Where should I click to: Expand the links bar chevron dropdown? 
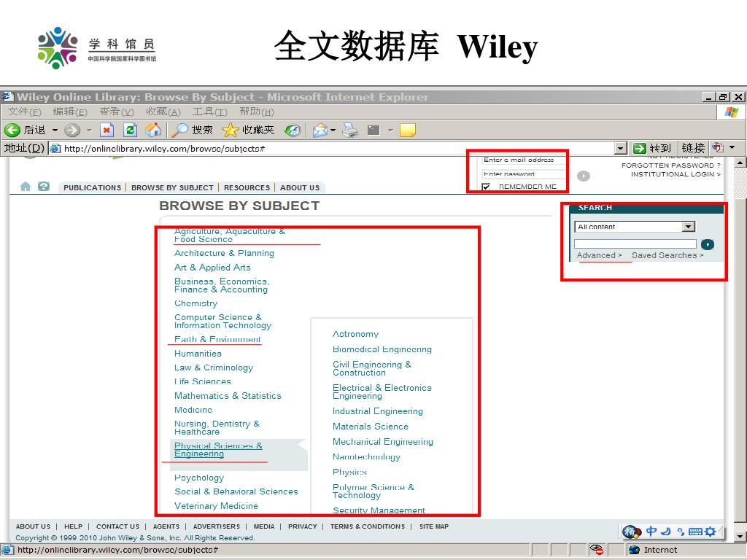(732, 147)
